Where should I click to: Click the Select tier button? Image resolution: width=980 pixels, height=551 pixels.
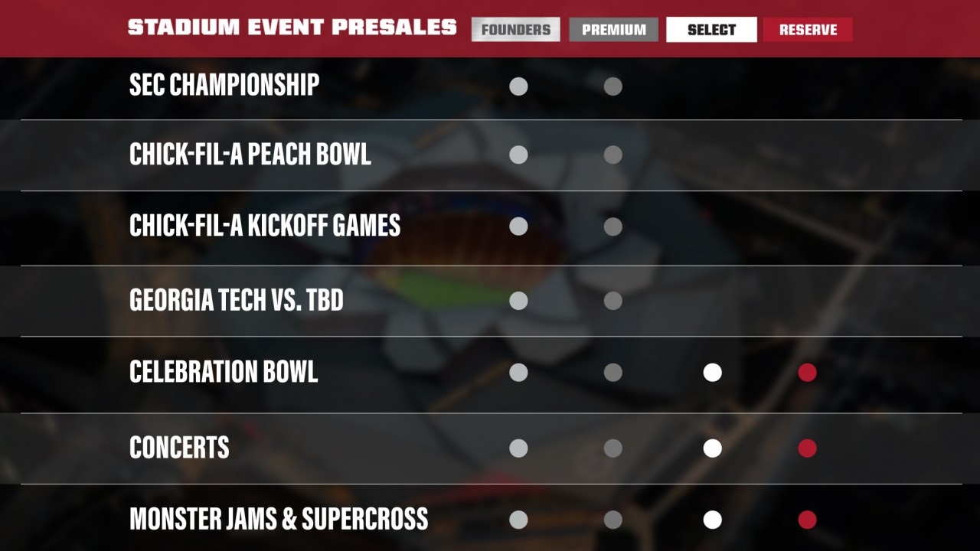coord(711,30)
